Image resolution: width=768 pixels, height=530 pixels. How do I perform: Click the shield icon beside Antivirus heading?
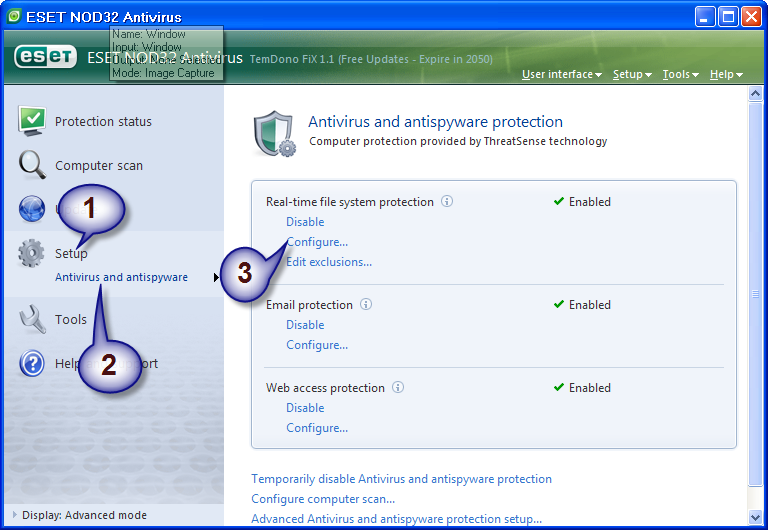pyautogui.click(x=275, y=133)
